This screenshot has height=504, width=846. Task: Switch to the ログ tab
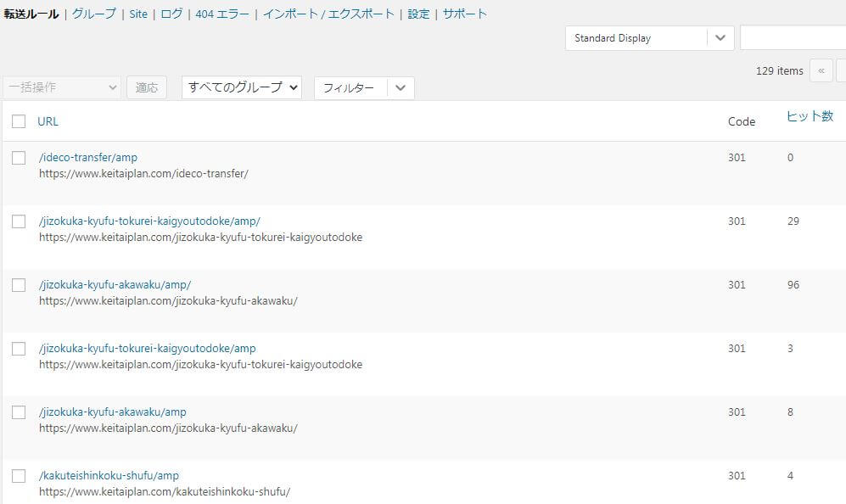[x=171, y=14]
